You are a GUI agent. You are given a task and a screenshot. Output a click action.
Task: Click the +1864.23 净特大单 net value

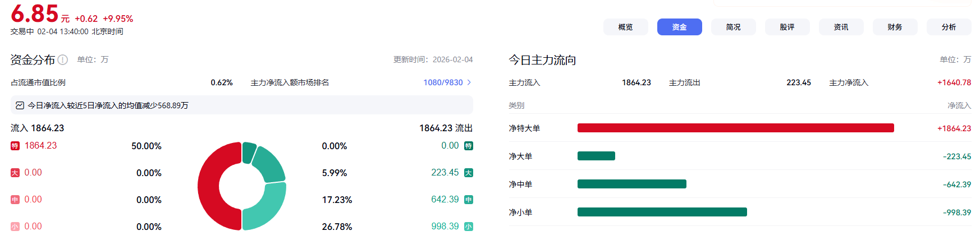954,128
